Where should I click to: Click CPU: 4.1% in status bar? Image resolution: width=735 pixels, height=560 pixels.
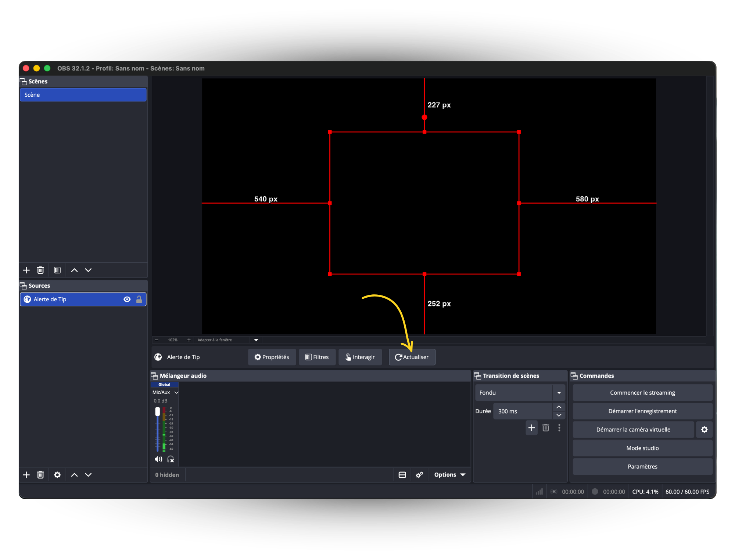pos(645,492)
